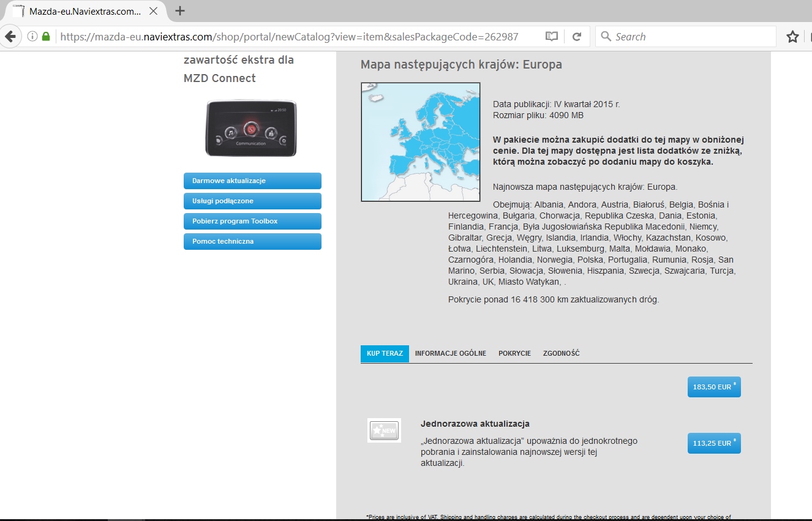The width and height of the screenshot is (812, 521).
Task: Click the browser back arrow button
Action: (10, 37)
